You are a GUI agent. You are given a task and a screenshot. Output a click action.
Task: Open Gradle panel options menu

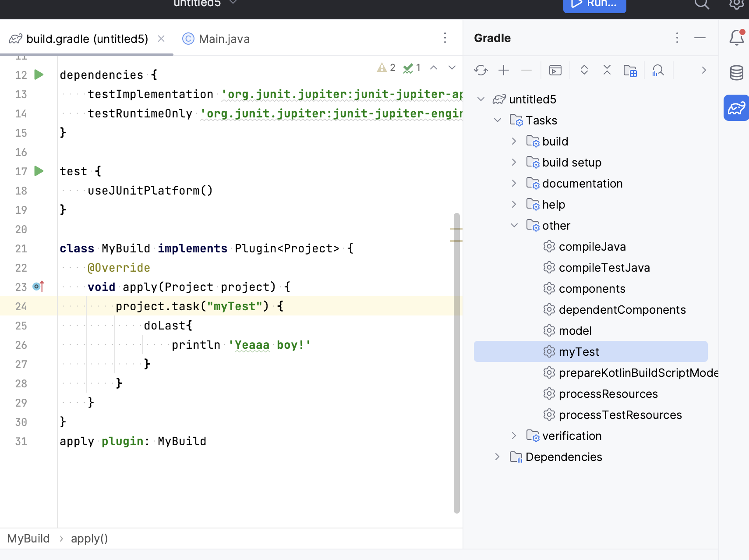click(677, 38)
